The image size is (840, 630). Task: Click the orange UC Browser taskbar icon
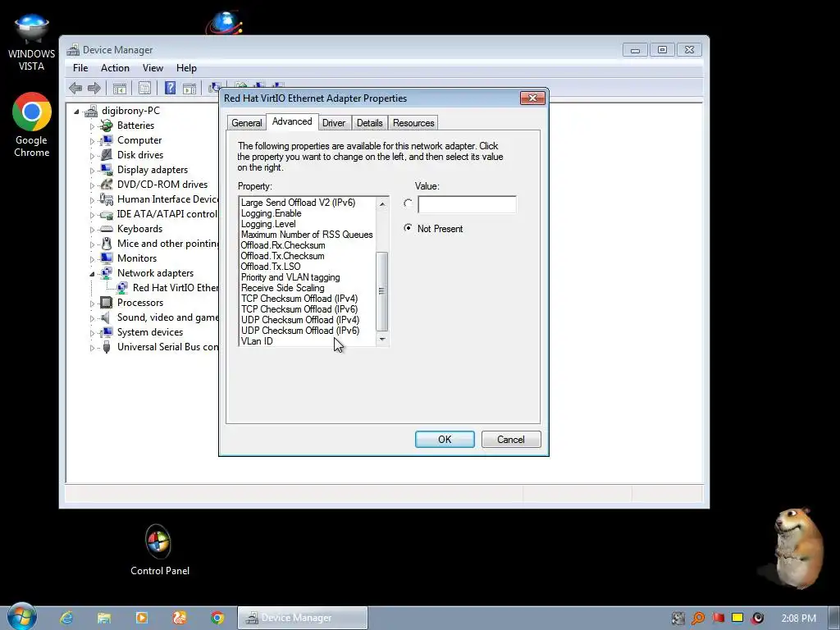(180, 618)
